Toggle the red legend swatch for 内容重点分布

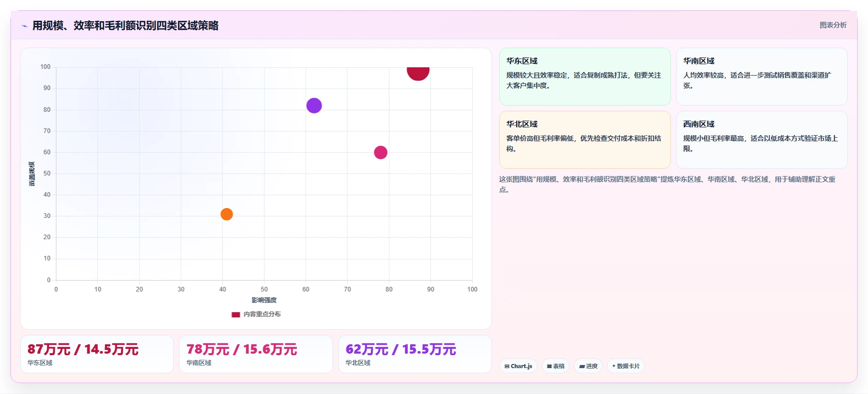point(236,314)
